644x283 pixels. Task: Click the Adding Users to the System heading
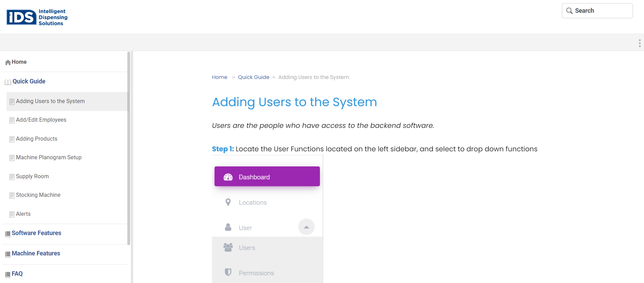click(x=294, y=102)
